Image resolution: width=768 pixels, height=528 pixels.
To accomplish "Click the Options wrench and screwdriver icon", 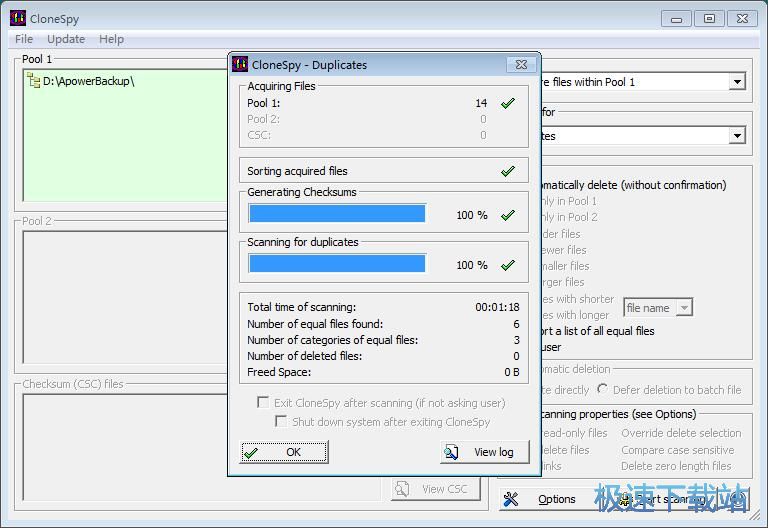I will (x=510, y=499).
